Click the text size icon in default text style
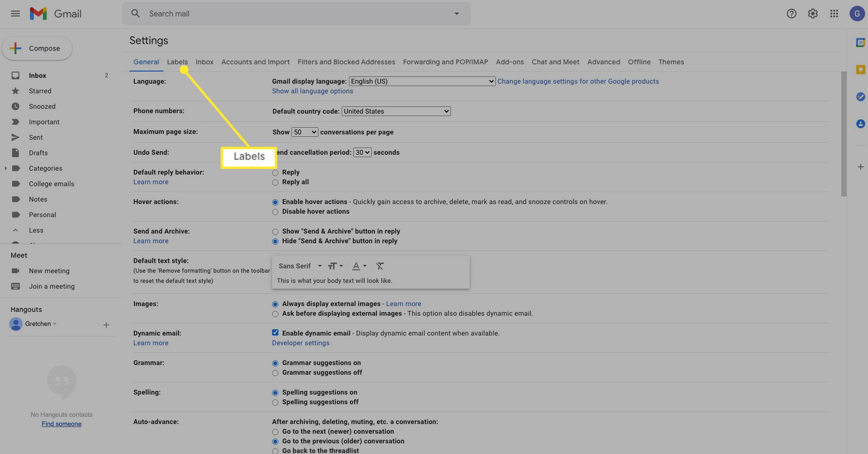Image resolution: width=868 pixels, height=454 pixels. point(335,266)
